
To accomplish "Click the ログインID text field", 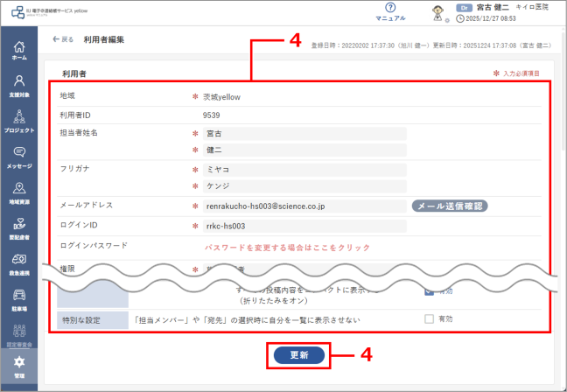I will tap(304, 227).
